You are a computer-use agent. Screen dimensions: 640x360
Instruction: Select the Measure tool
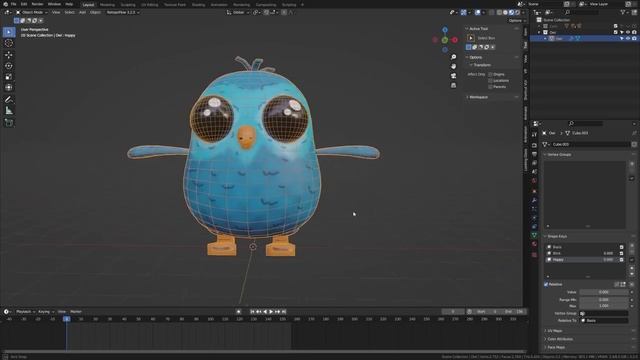pyautogui.click(x=9, y=111)
